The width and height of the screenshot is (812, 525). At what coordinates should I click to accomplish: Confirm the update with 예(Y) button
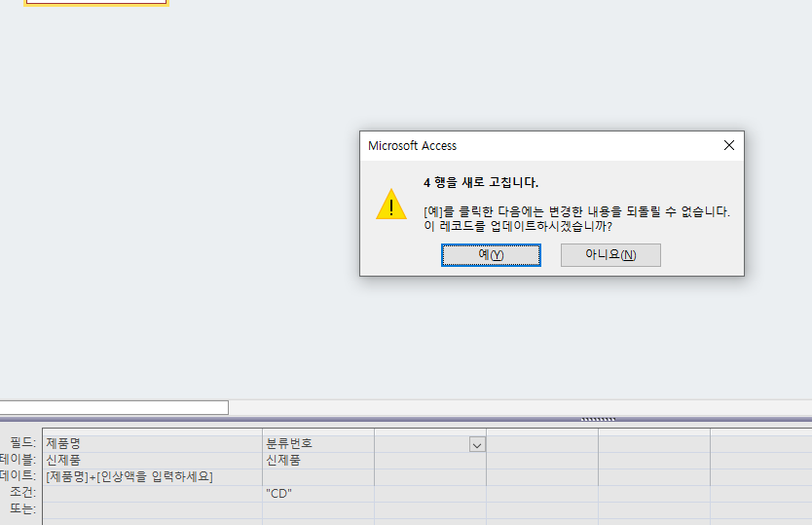491,254
